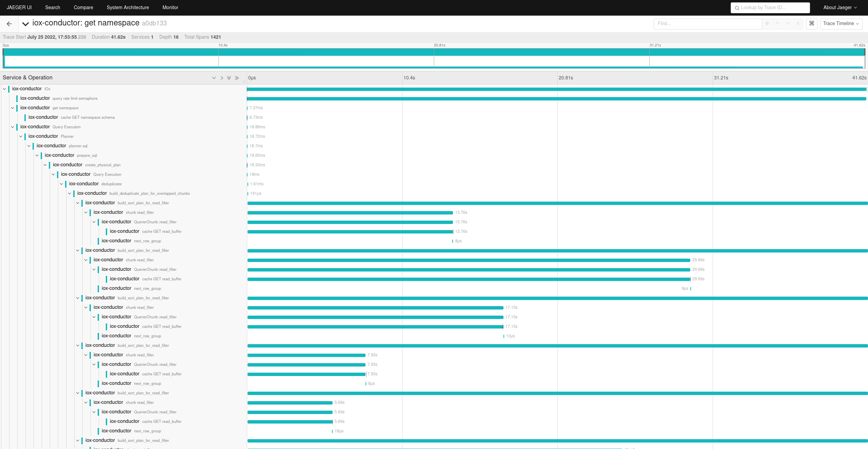
Task: Click the 18.88ms Query Execution duration label
Action: coord(257,127)
